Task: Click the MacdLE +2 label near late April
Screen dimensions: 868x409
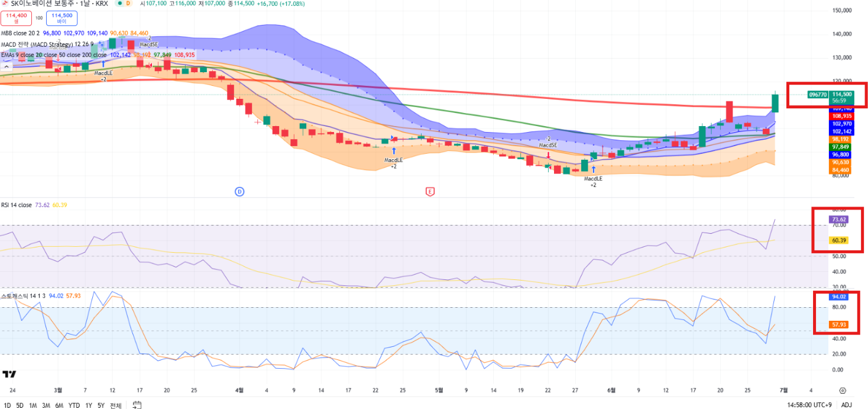Action: tap(393, 163)
